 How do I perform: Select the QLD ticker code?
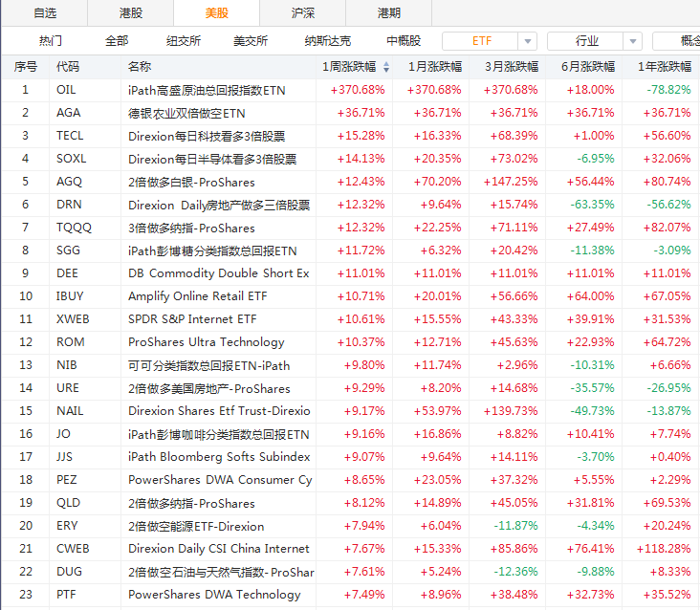(68, 503)
